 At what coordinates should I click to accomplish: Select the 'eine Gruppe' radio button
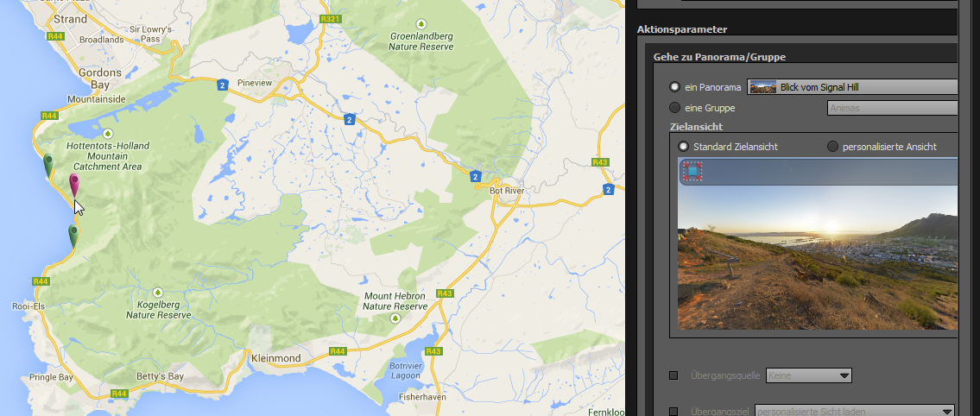click(675, 108)
